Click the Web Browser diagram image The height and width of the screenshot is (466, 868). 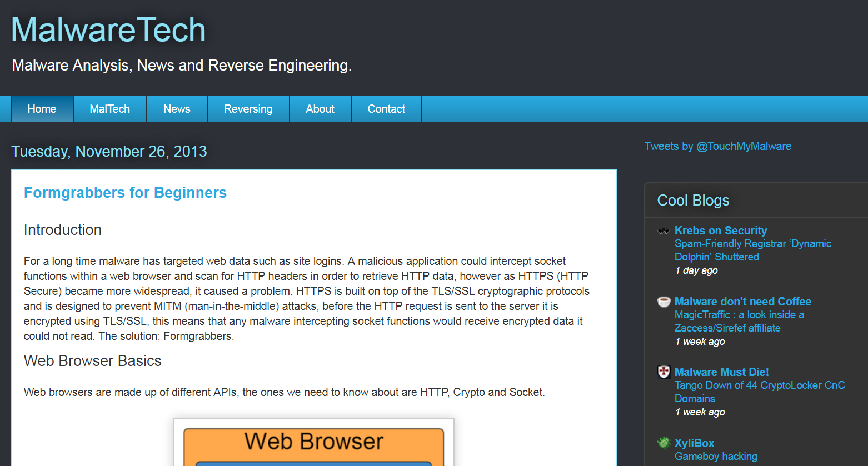tap(314, 443)
